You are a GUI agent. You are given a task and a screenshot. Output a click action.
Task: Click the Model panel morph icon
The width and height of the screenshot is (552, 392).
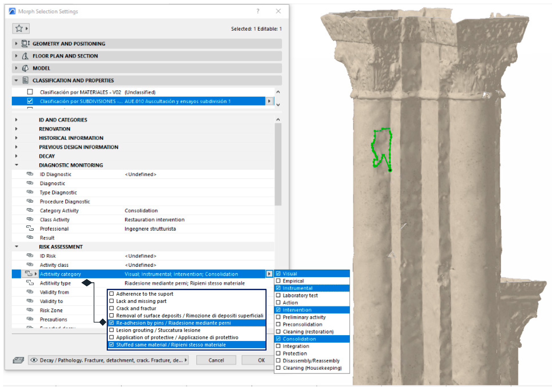[x=25, y=68]
